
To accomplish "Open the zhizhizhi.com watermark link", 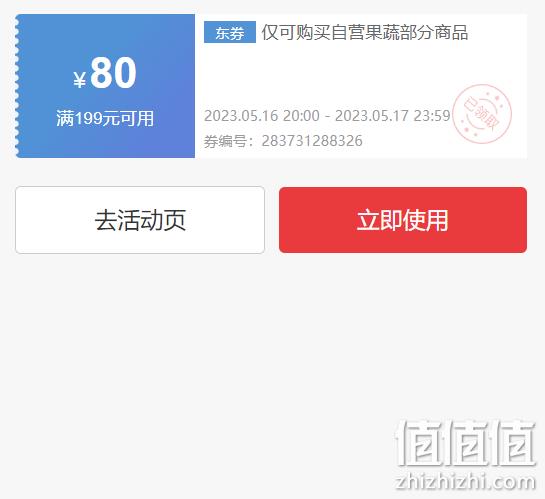I will [x=465, y=482].
